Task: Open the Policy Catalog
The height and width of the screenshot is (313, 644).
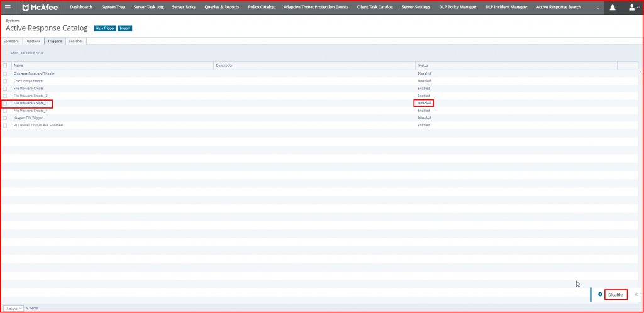Action: (x=261, y=7)
